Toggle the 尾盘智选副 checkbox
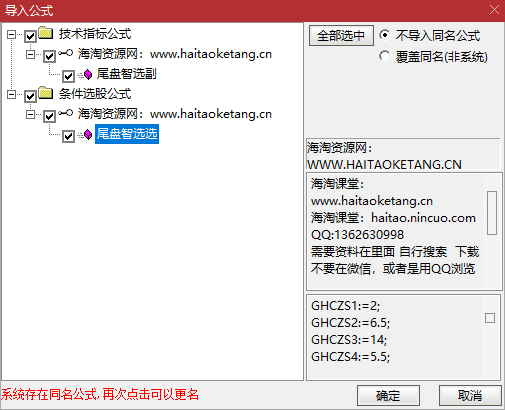 (x=68, y=76)
